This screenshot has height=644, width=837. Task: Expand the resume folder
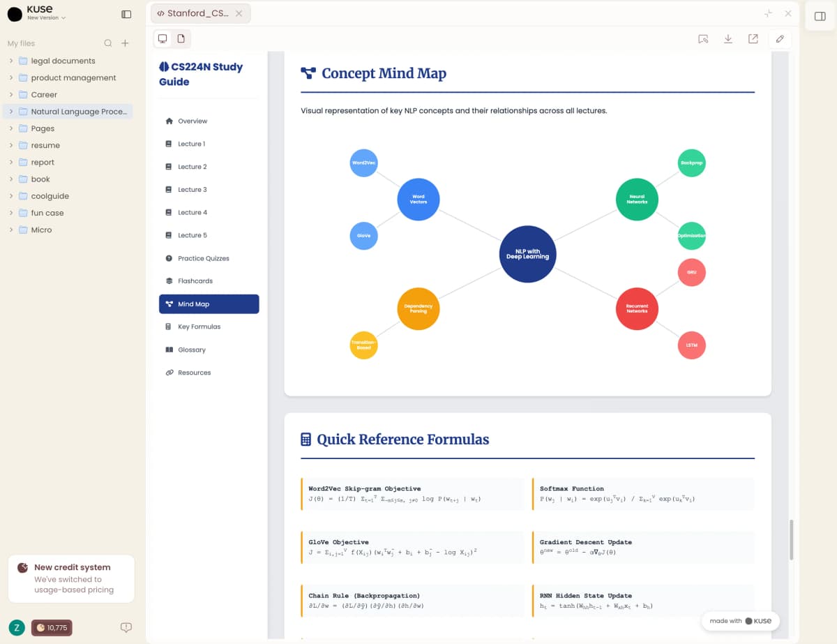11,145
